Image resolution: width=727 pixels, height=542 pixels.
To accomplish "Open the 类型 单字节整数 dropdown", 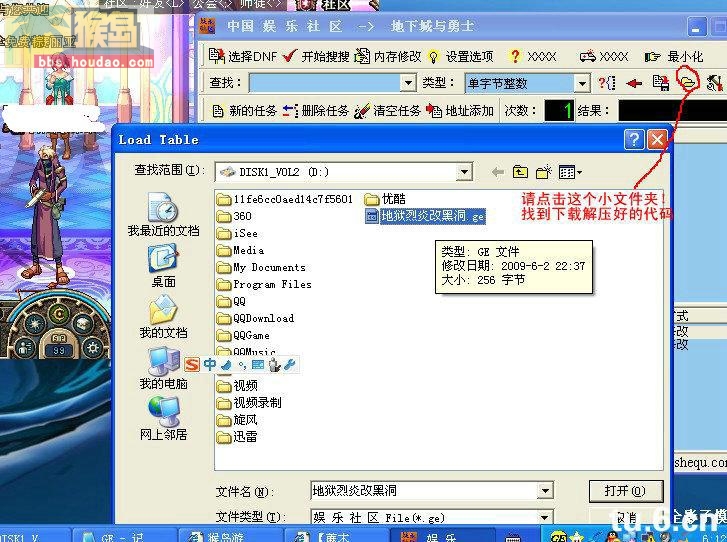I will click(582, 83).
